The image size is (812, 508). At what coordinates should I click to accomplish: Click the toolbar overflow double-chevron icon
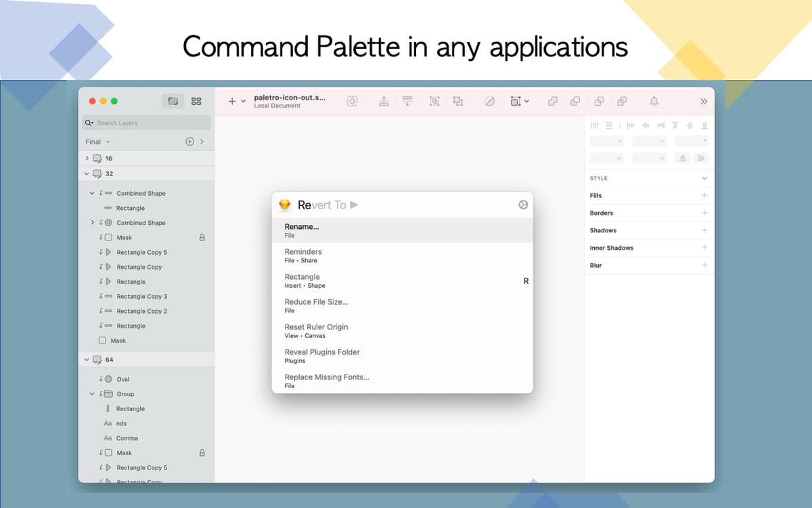click(x=704, y=100)
